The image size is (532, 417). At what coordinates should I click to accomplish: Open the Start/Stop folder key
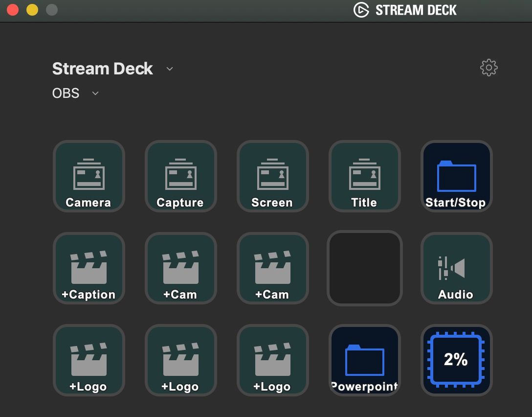coord(456,176)
